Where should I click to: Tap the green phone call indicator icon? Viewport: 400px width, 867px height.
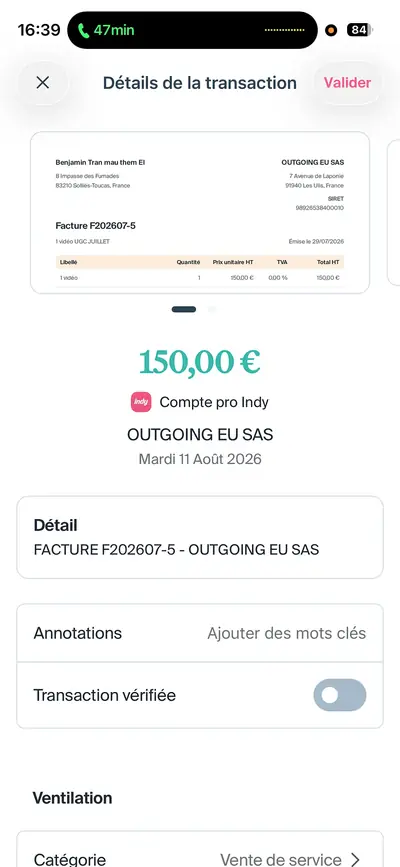84,30
